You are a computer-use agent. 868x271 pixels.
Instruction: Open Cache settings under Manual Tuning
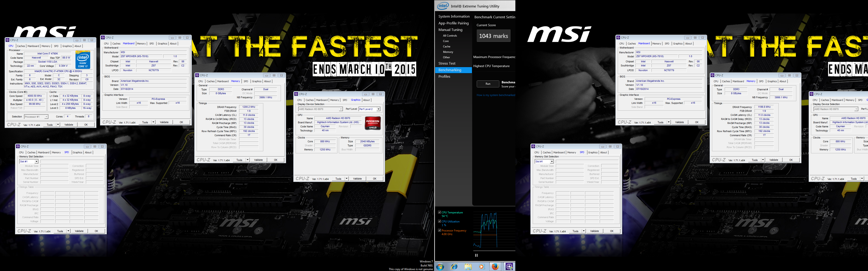[446, 47]
